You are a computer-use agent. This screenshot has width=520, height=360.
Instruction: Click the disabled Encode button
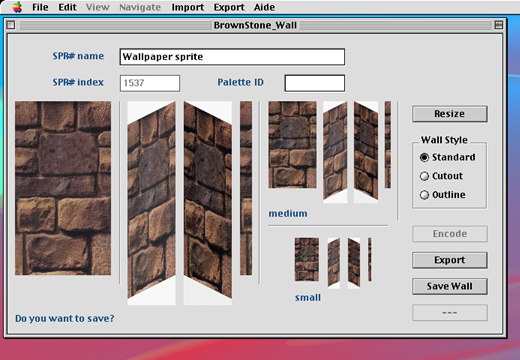450,234
